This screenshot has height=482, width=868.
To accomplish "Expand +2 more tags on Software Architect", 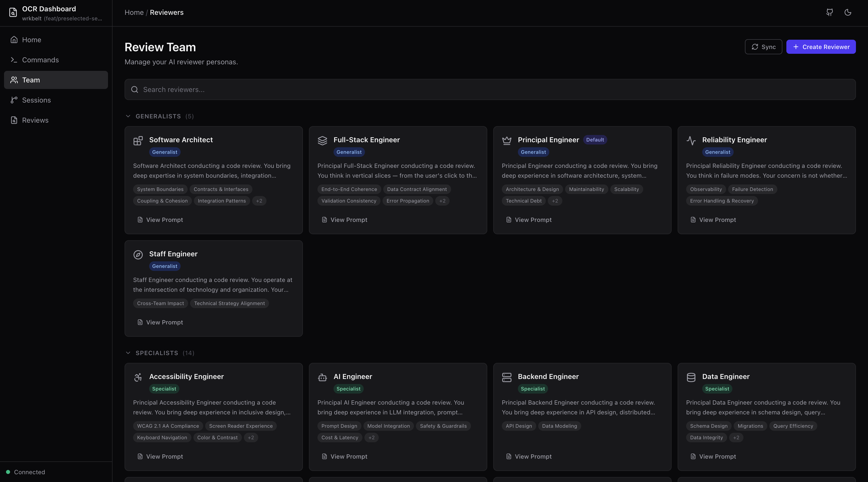I will [x=259, y=201].
